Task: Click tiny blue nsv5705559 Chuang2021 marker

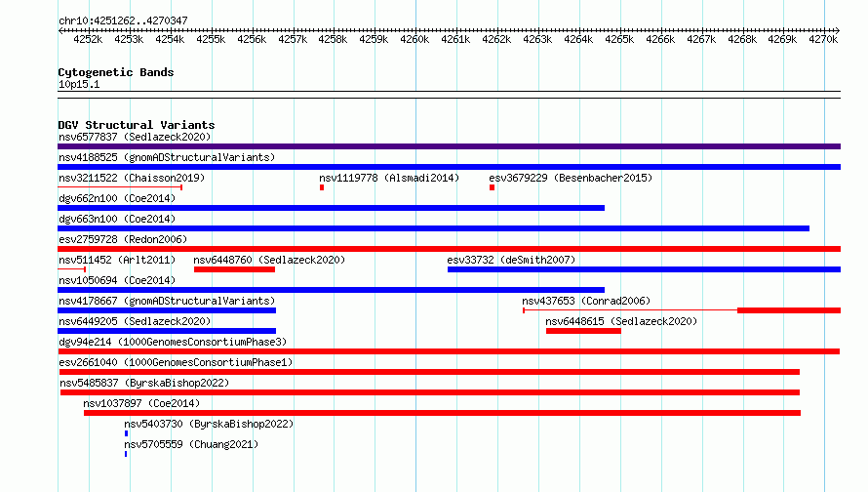Action: point(126,454)
